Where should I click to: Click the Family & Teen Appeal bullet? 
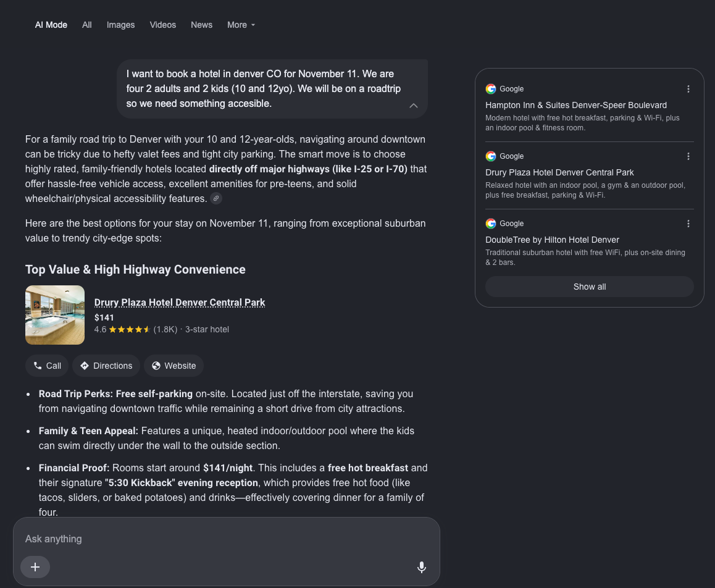[227, 439]
